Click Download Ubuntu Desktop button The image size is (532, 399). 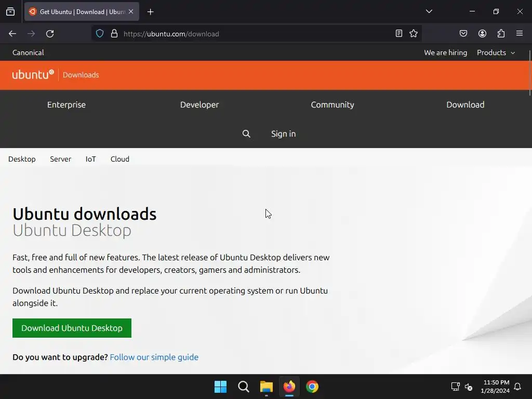point(72,328)
